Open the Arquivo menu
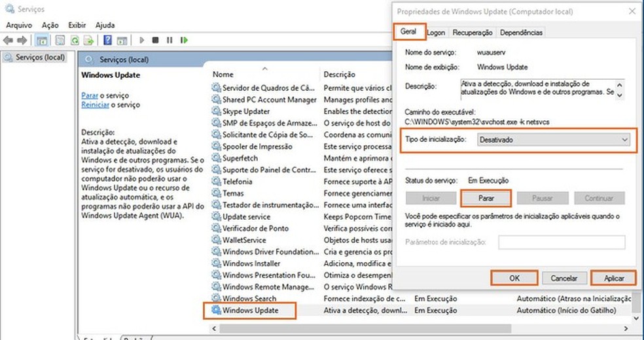 (x=19, y=25)
